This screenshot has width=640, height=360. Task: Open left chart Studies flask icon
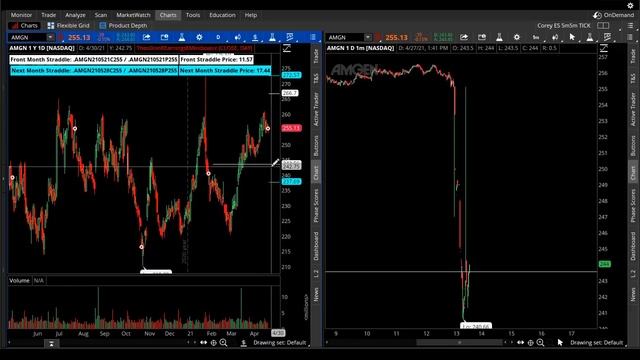(182, 37)
